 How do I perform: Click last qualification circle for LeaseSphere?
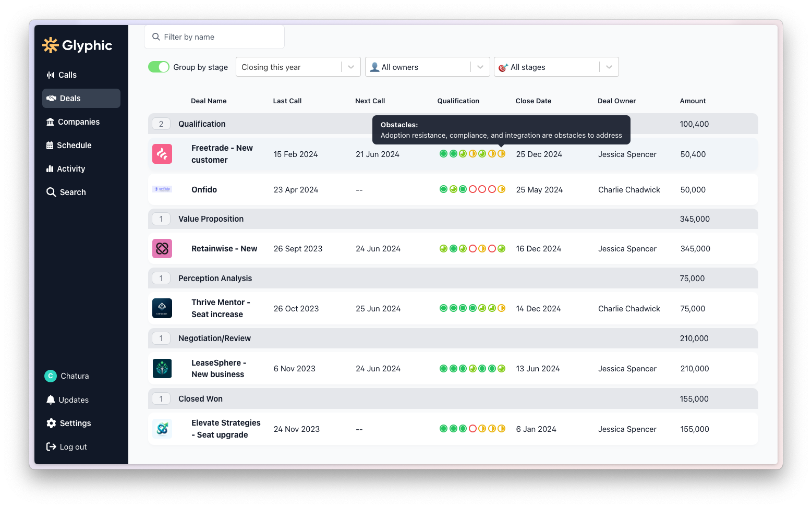tap(501, 368)
